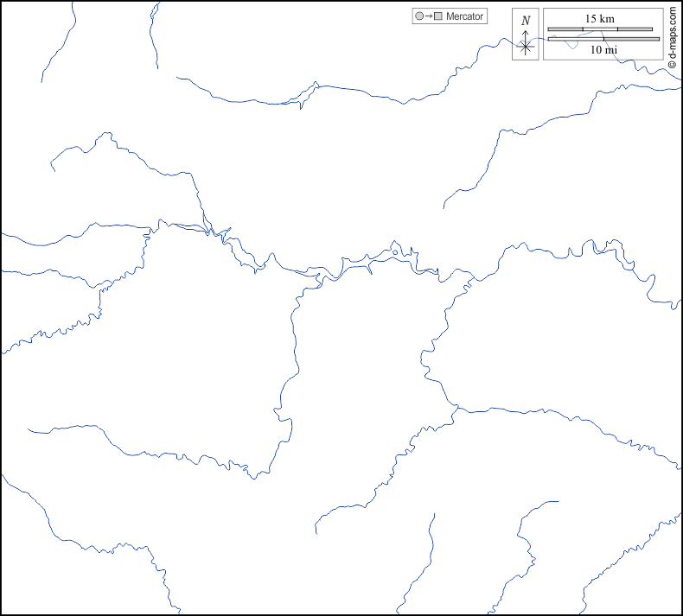
Task: Click the copyright symbol beside d-maps.com
Action: tap(672, 63)
